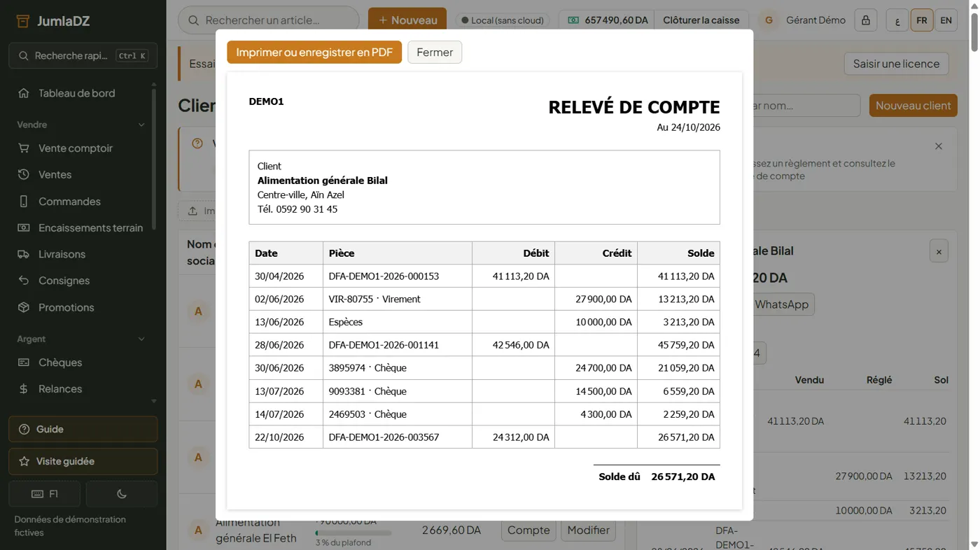Switch language to EN
980x550 pixels.
click(946, 20)
